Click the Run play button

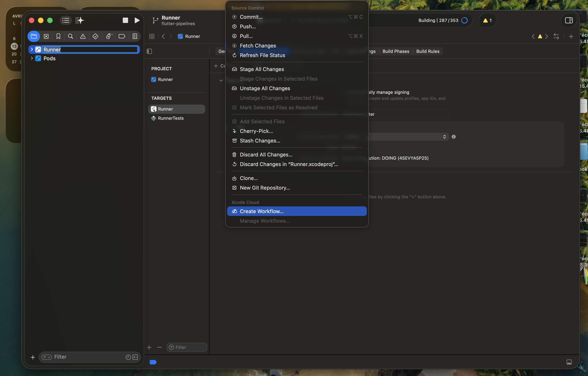[x=137, y=20]
